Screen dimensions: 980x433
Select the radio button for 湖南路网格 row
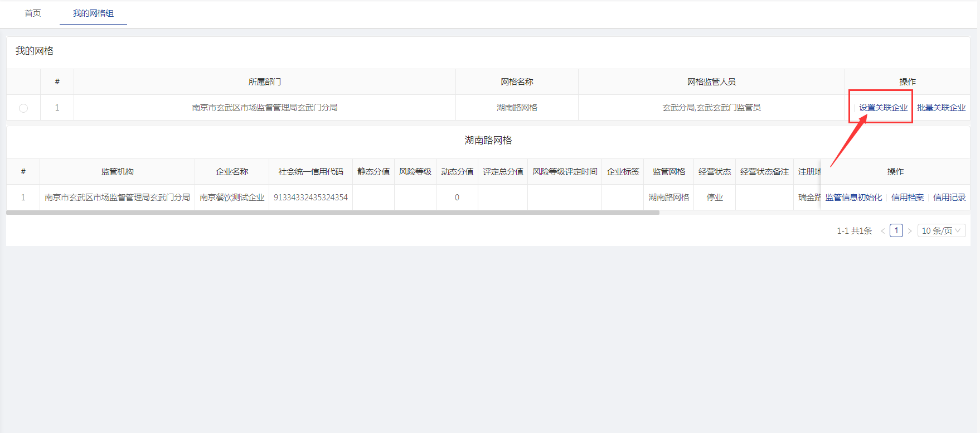coord(23,108)
